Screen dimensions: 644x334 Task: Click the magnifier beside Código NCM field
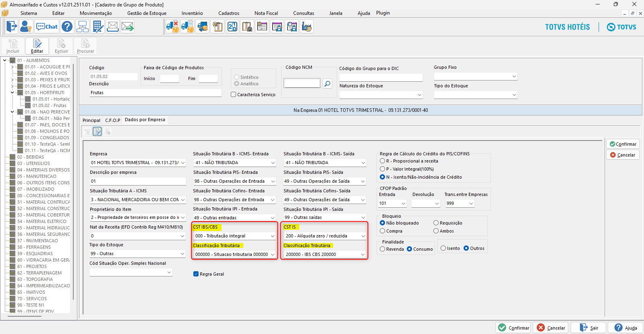click(327, 83)
